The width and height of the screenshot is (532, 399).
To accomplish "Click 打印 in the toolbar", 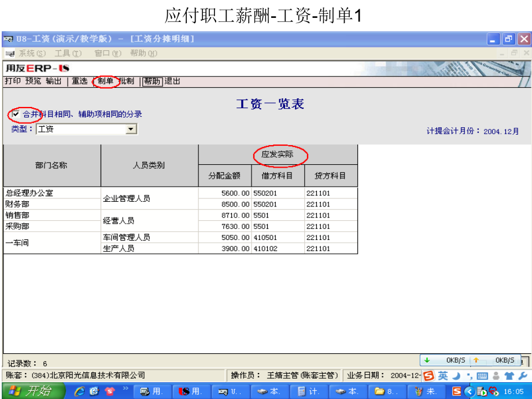I will tap(13, 81).
